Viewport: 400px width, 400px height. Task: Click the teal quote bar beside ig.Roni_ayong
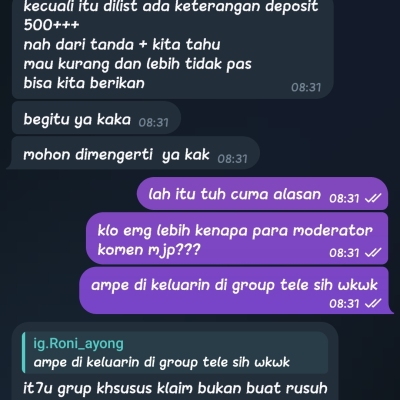(x=23, y=353)
